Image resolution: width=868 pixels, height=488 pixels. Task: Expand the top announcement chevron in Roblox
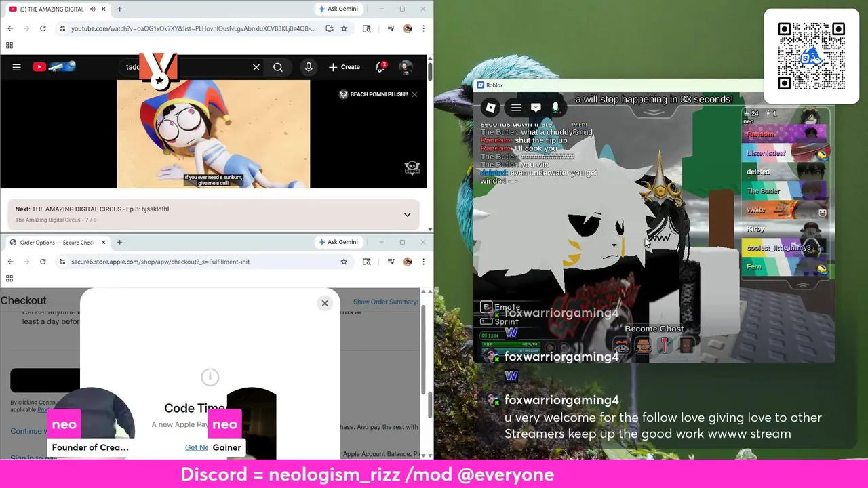(653, 112)
